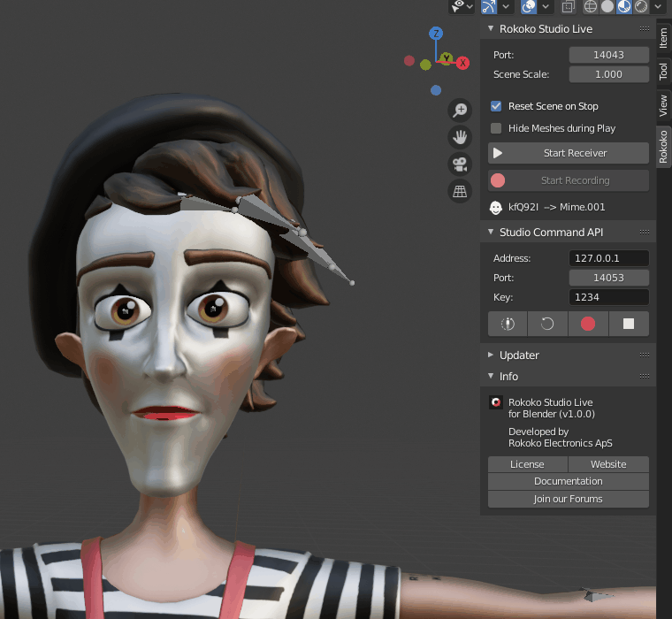672x619 pixels.
Task: Click the Rokoko logo icon in Info
Action: pos(496,402)
